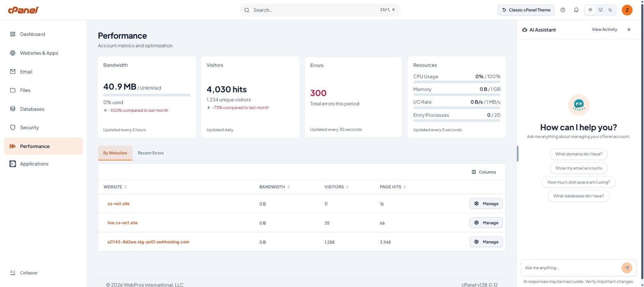Focus the top Search field
The height and width of the screenshot is (287, 644).
click(320, 10)
